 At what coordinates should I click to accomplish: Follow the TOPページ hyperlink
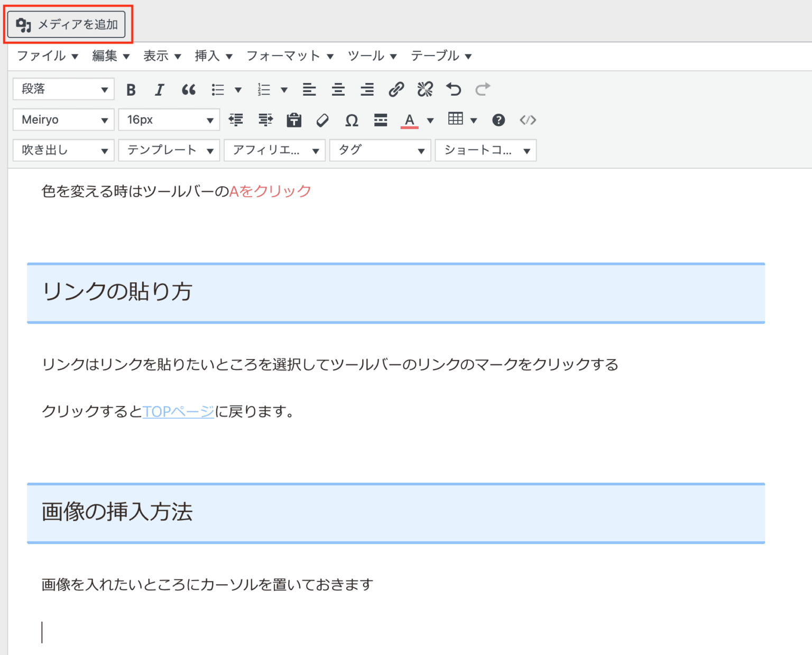point(178,411)
